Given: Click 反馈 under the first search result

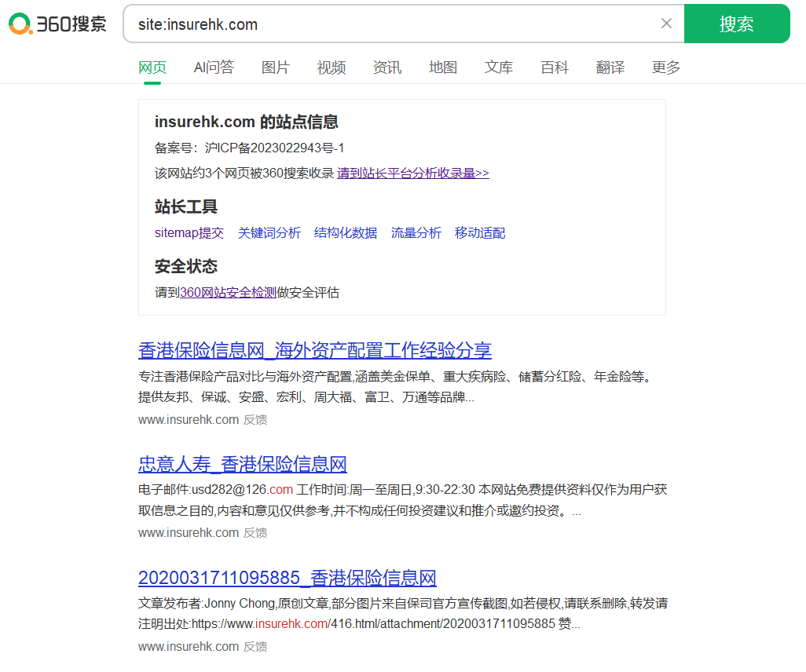Looking at the screenshot, I should pyautogui.click(x=255, y=419).
